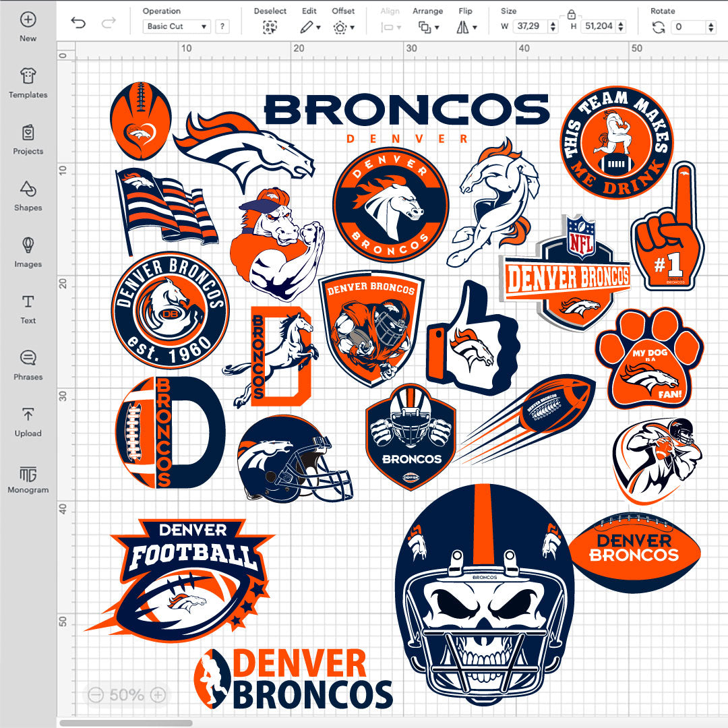Screen dimensions: 728x728
Task: Select the #1 foam finger graphic
Action: pyautogui.click(x=667, y=226)
